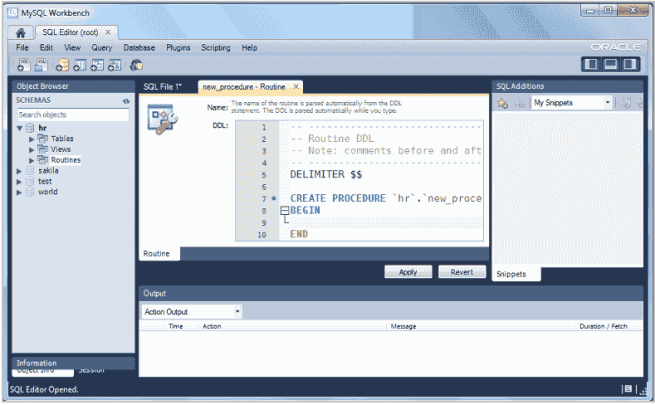Click the replace snippet icon next to the star
The width and height of the screenshot is (655, 405).
[519, 103]
